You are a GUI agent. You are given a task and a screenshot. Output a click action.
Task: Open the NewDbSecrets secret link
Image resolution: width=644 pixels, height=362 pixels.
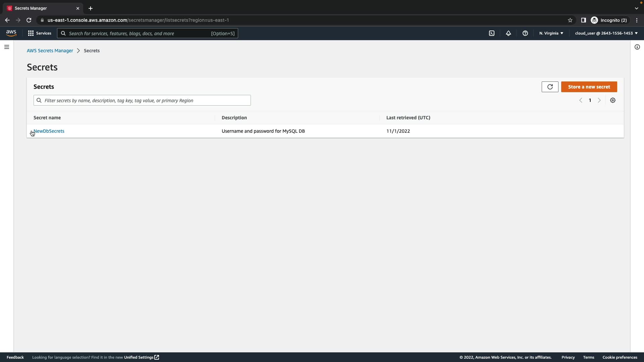[49, 131]
